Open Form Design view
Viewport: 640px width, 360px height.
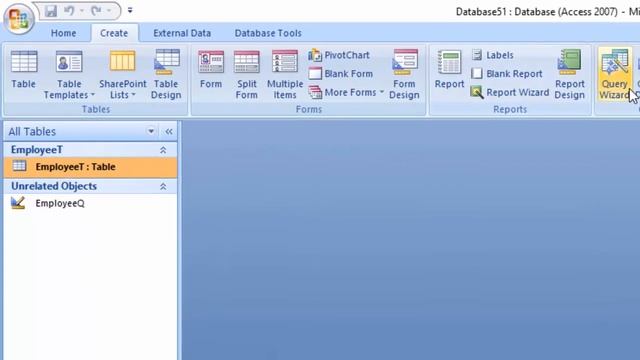[404, 75]
